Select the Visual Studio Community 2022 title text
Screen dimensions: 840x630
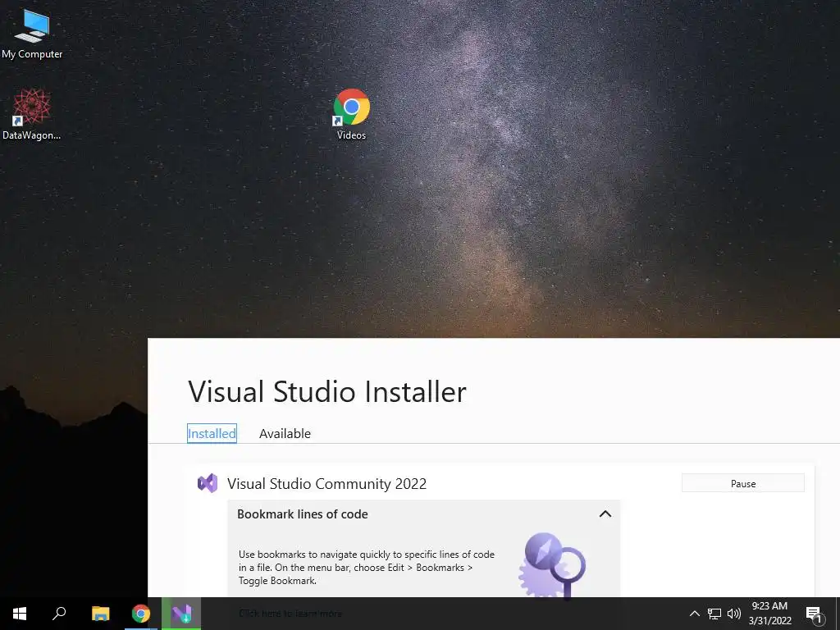(326, 484)
